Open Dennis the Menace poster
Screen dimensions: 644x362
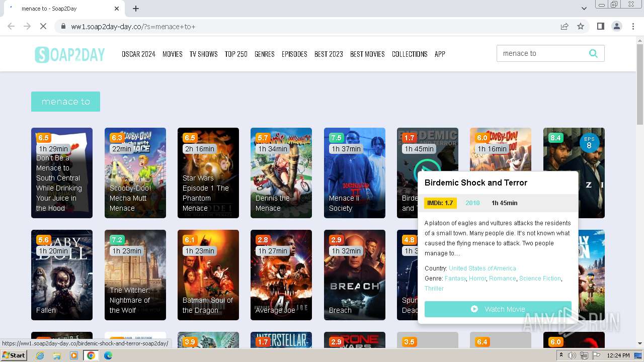(x=281, y=173)
